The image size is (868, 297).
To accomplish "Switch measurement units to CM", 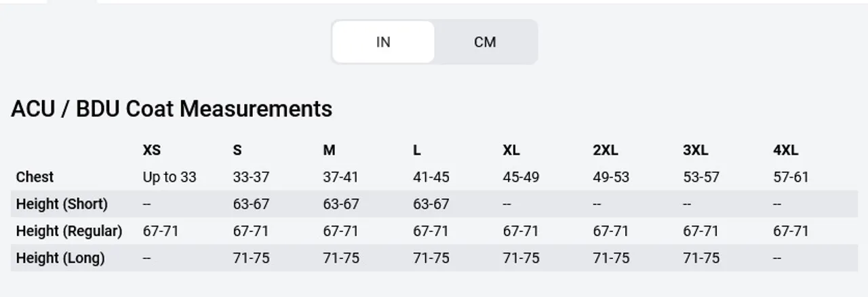I will [x=485, y=42].
